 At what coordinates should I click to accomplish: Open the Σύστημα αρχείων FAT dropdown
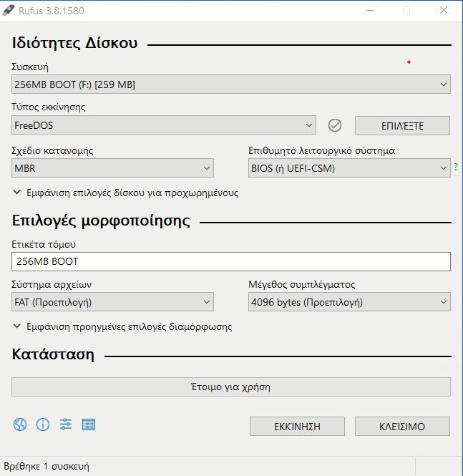pos(112,302)
